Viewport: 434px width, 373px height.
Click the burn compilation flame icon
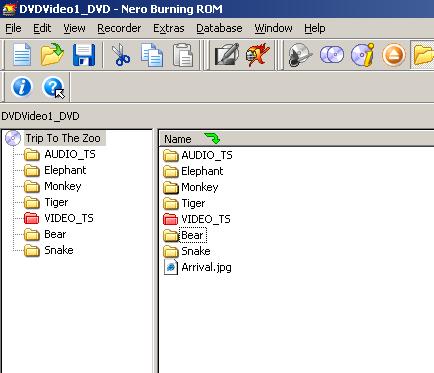257,54
